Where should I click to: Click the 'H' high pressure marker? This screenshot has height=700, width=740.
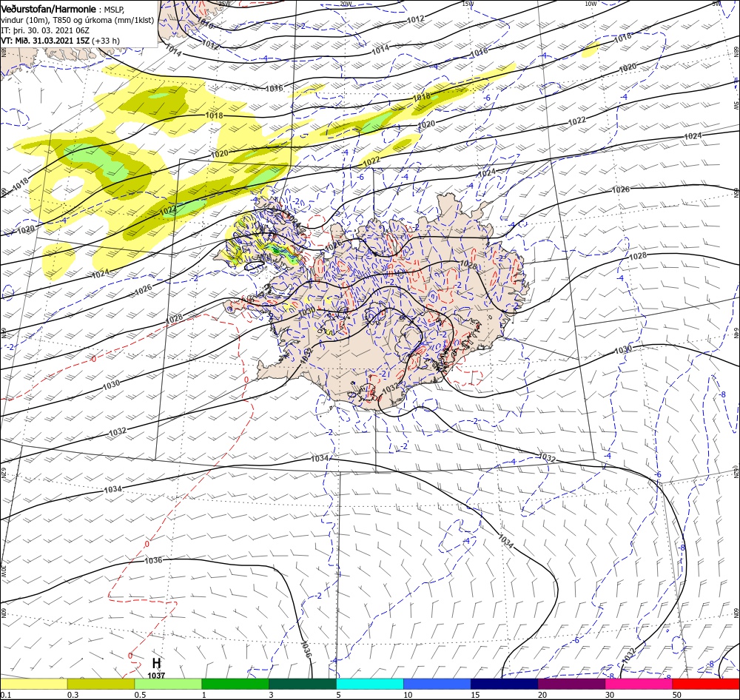[156, 663]
